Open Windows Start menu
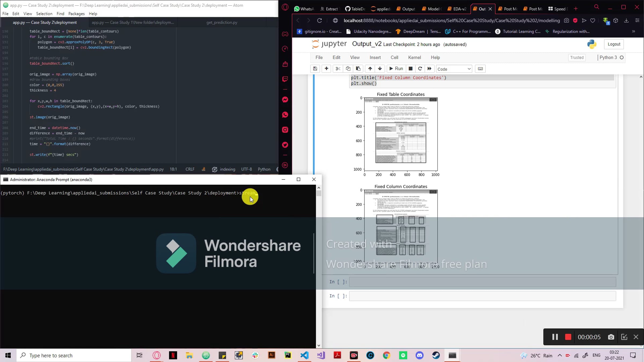Screen dimensions: 644x362 8,355
